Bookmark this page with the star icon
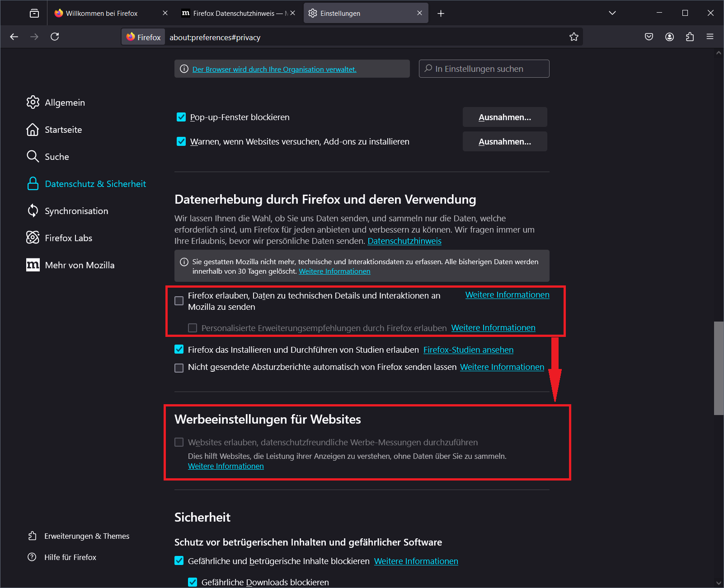 coord(574,37)
